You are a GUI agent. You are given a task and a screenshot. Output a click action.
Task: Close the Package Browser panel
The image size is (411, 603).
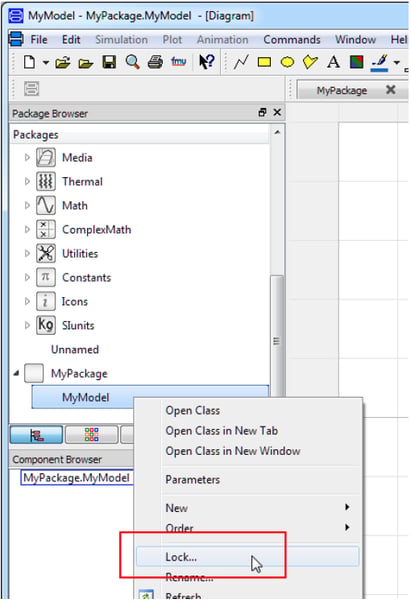tap(277, 112)
